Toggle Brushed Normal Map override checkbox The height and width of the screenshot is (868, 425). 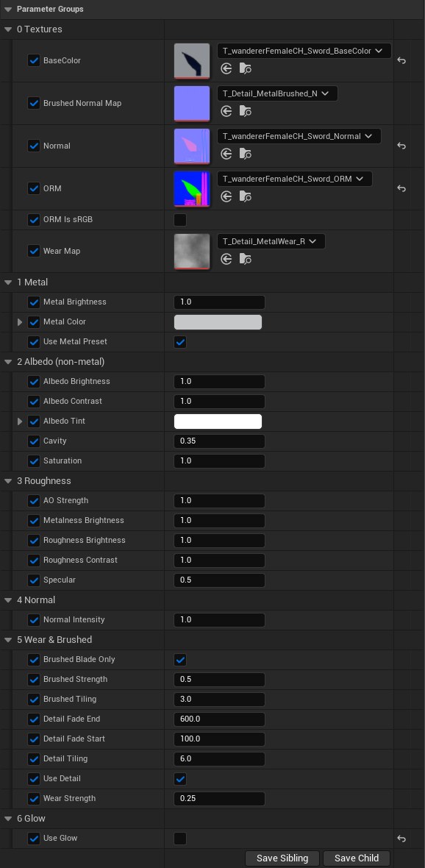click(34, 103)
